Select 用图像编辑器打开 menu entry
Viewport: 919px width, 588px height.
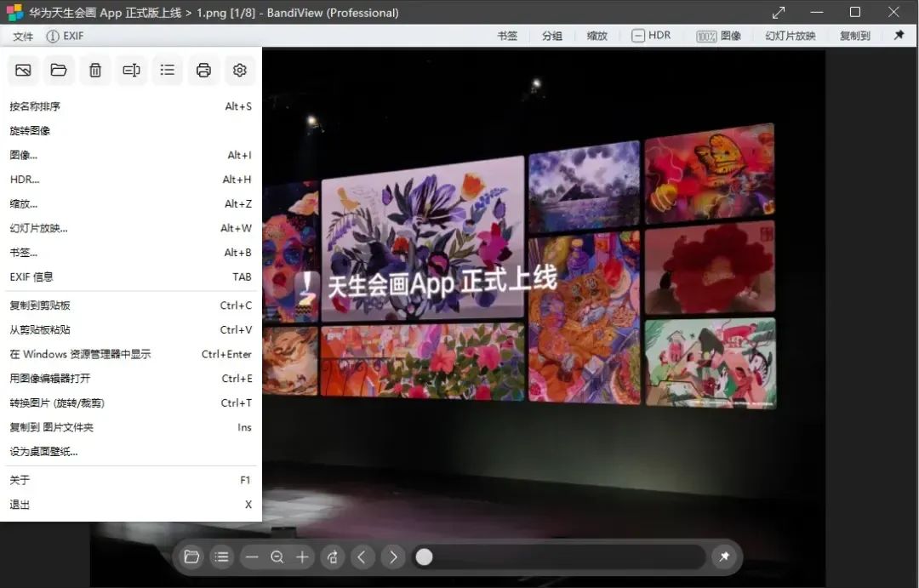pyautogui.click(x=131, y=378)
